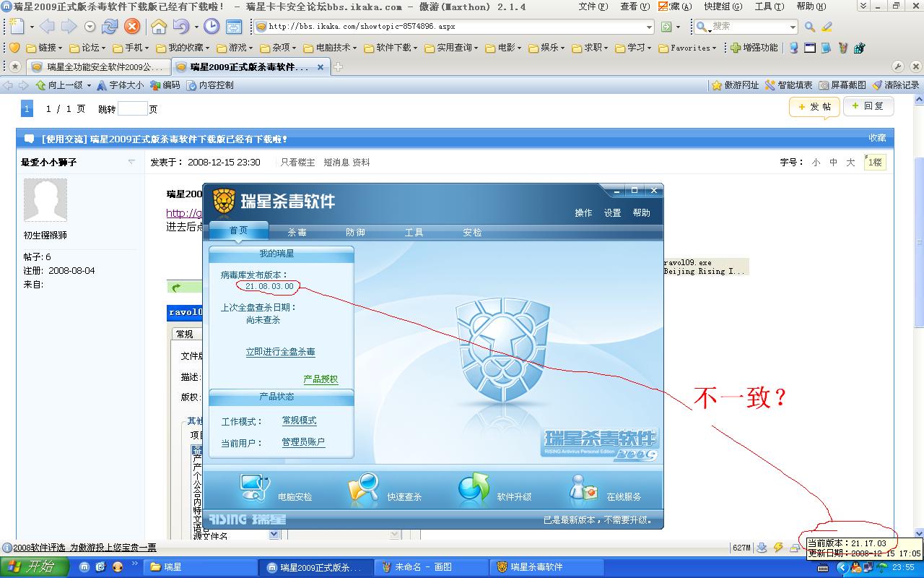924x578 pixels.
Task: Click the 发帖 new post button
Action: click(814, 107)
